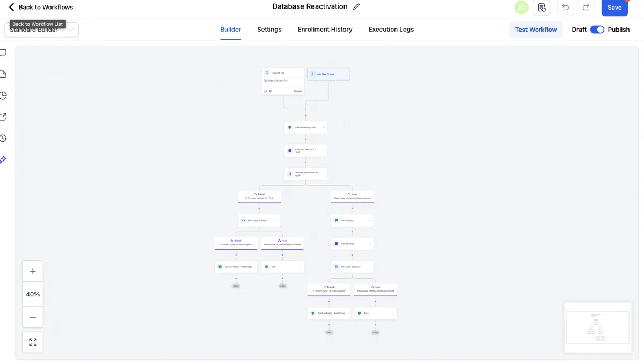Switch to the Settings tab
Viewport: 644px width, 364px height.
(x=269, y=30)
